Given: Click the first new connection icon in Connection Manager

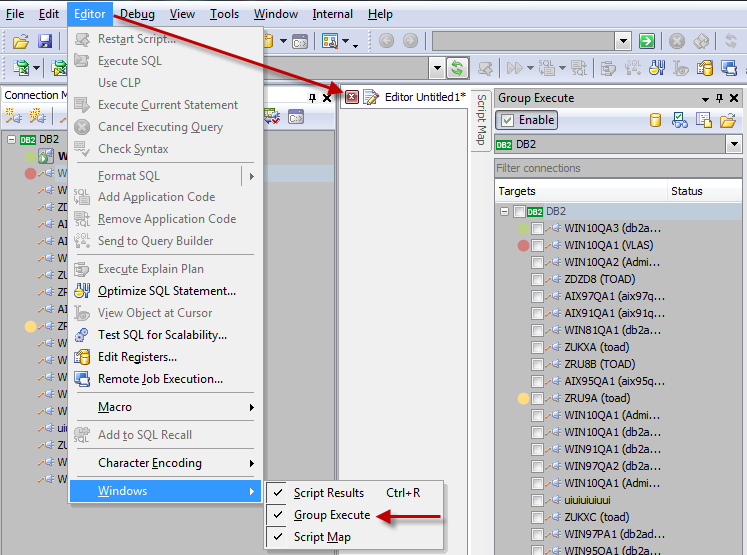Looking at the screenshot, I should point(13,116).
